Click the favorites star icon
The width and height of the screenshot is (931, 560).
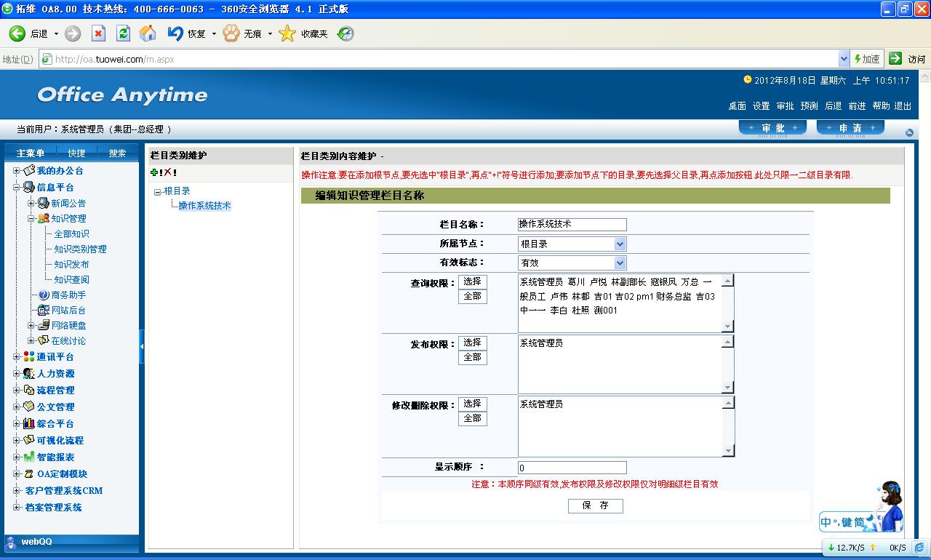pos(288,33)
